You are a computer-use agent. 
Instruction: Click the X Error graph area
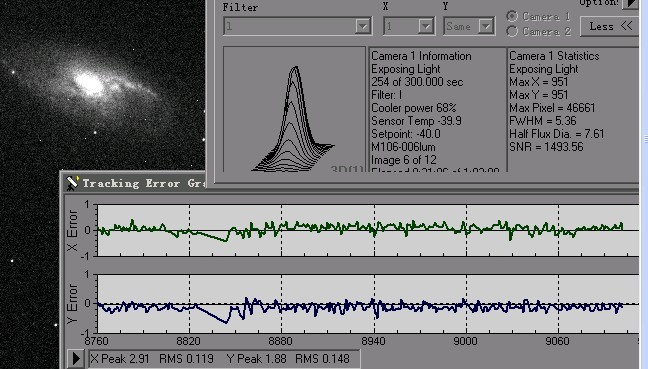pos(368,231)
